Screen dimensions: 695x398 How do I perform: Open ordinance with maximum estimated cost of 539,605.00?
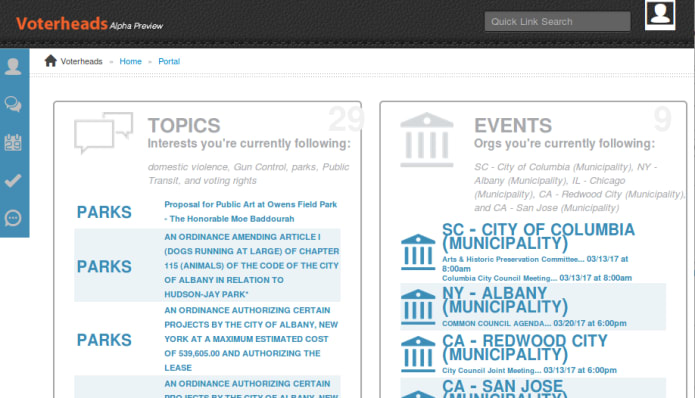tap(251, 339)
